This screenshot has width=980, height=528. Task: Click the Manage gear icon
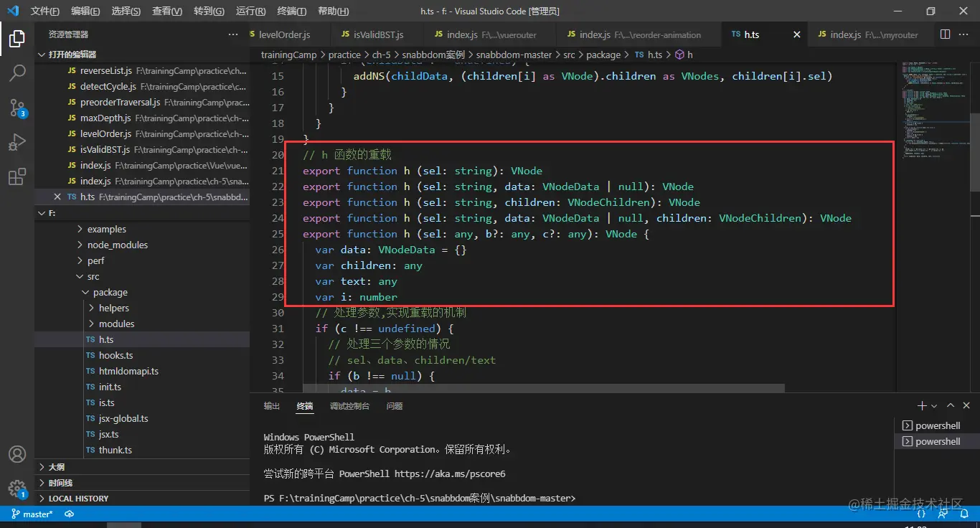pos(17,489)
